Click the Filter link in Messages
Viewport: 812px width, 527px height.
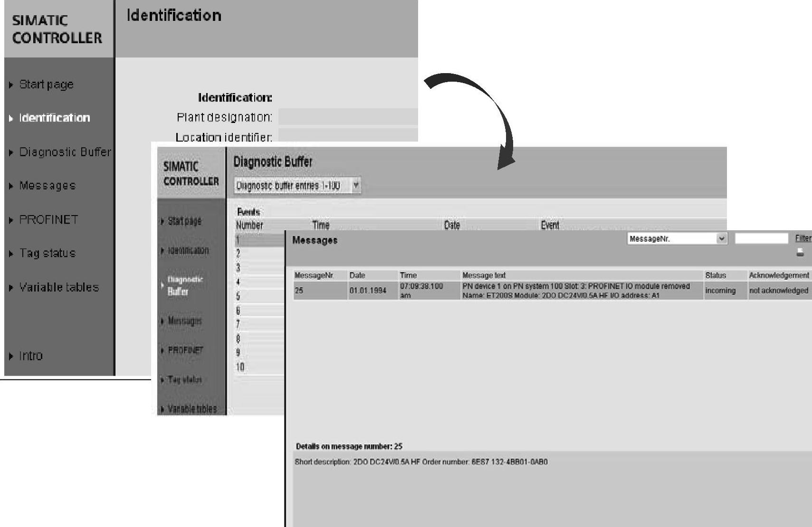[803, 238]
